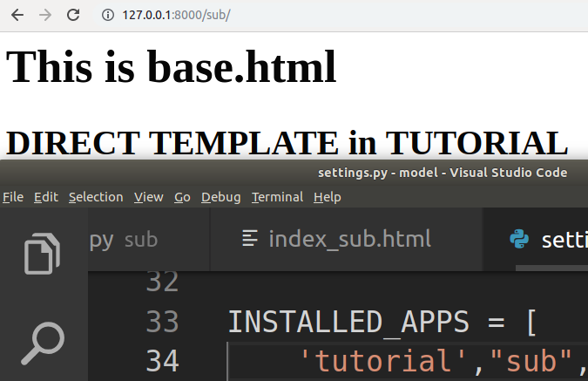This screenshot has width=588, height=381.
Task: Open the Debug menu in VS Code
Action: point(221,197)
